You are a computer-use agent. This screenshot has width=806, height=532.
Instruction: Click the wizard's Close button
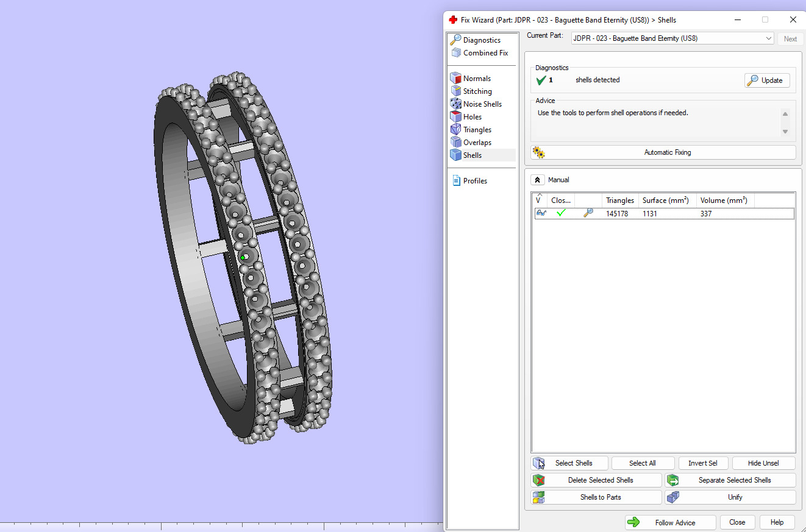coord(737,522)
